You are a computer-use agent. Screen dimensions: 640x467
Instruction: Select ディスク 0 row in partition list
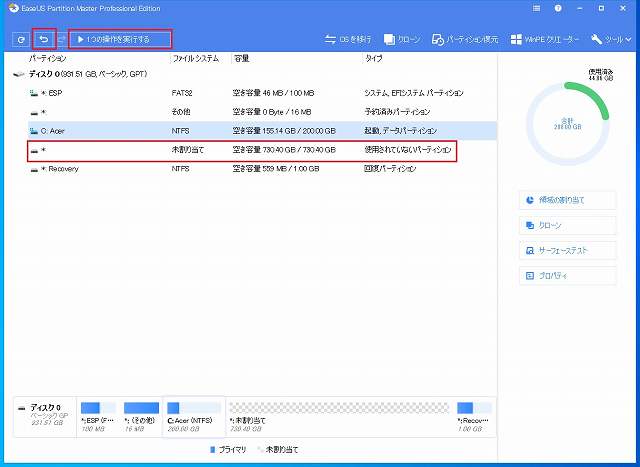point(255,74)
